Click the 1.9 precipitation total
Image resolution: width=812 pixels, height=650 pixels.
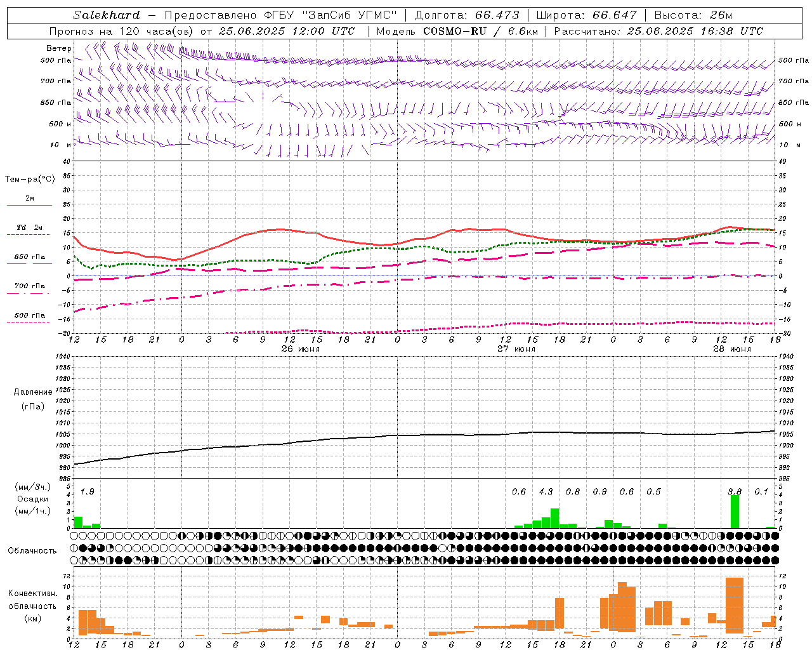click(x=88, y=492)
